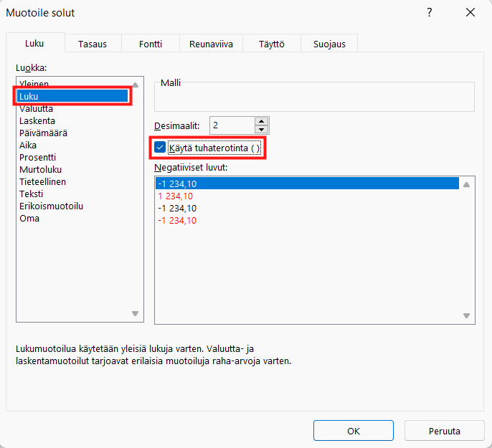Image resolution: width=492 pixels, height=448 pixels.
Task: Open the Reunaviiva tab
Action: (211, 44)
